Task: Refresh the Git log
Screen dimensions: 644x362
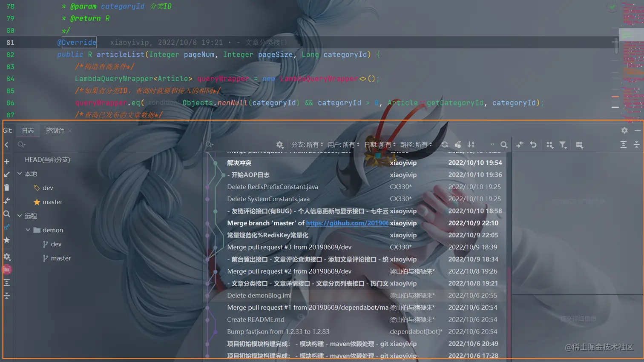Action: click(x=445, y=145)
